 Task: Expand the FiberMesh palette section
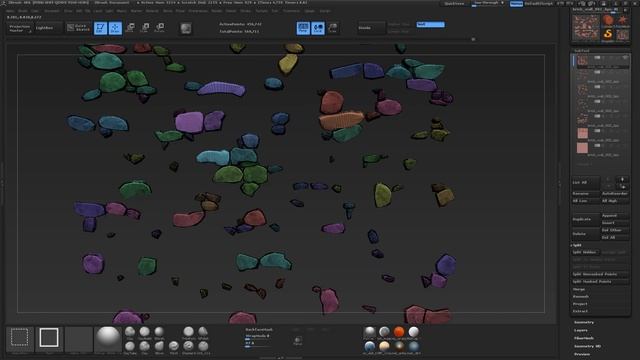[584, 338]
